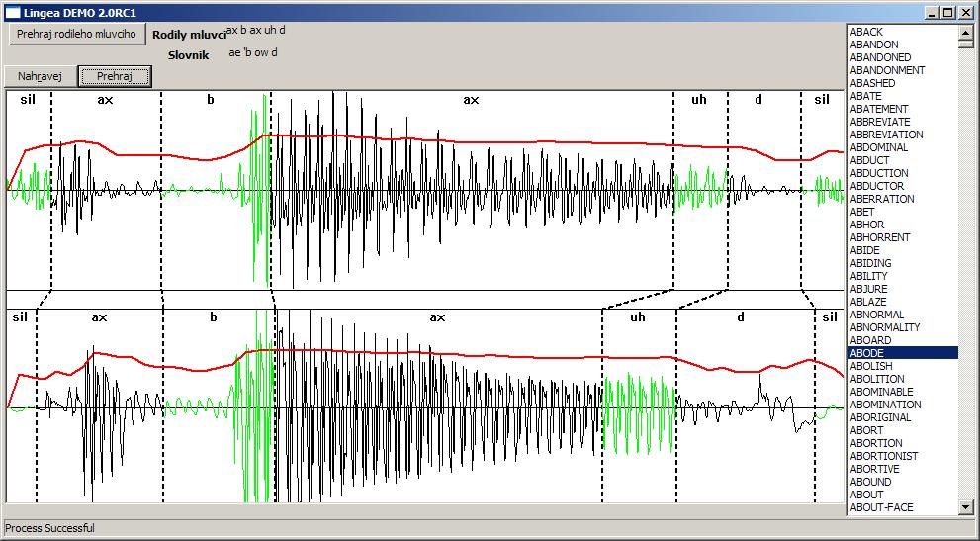Viewport: 980px width, 541px height.
Task: Select ABANDONED in the word list
Action: 903,57
